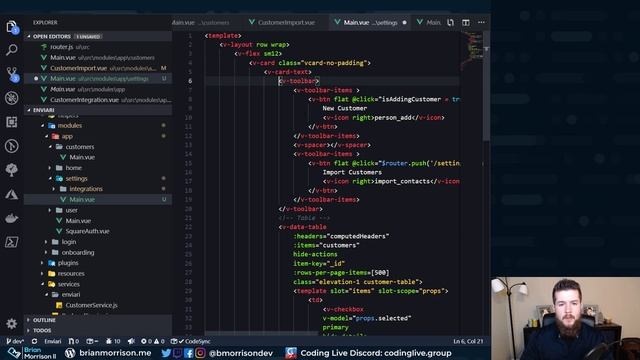Image resolution: width=640 pixels, height=360 pixels.
Task: Open the tree icon in activity bar
Action: tap(12, 170)
